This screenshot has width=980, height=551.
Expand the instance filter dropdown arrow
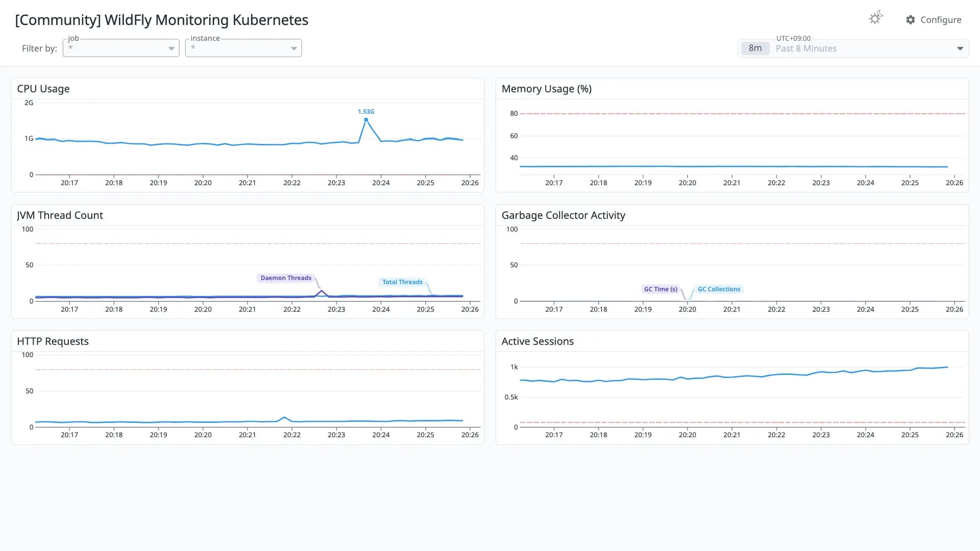294,48
